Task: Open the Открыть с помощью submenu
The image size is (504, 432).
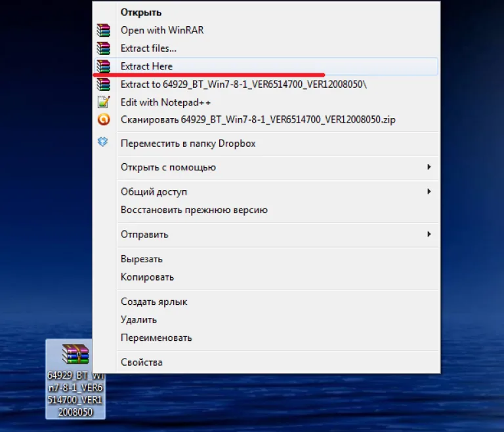Action: pyautogui.click(x=267, y=167)
